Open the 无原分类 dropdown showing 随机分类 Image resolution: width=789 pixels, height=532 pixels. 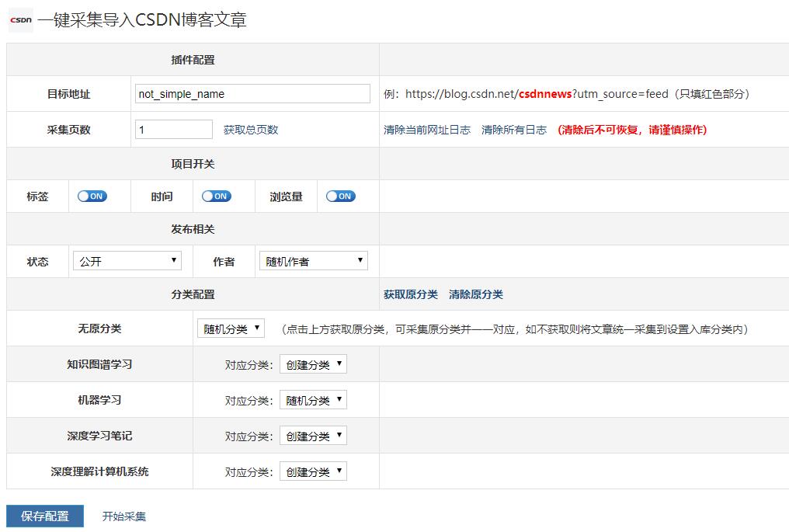point(231,329)
